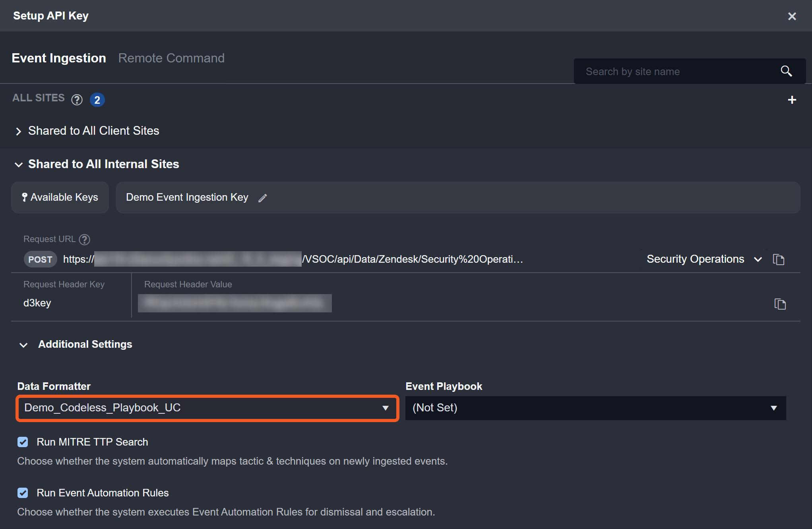Click the Request URL help icon

[84, 239]
